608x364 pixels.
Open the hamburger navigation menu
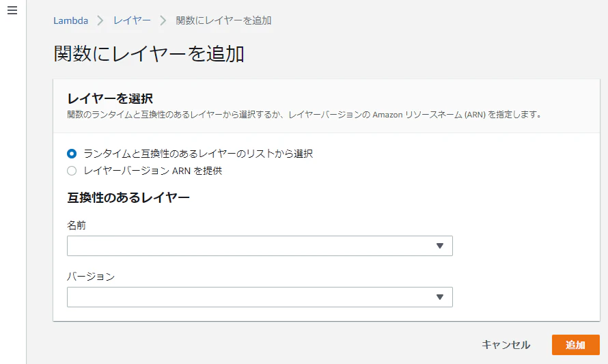(x=12, y=10)
